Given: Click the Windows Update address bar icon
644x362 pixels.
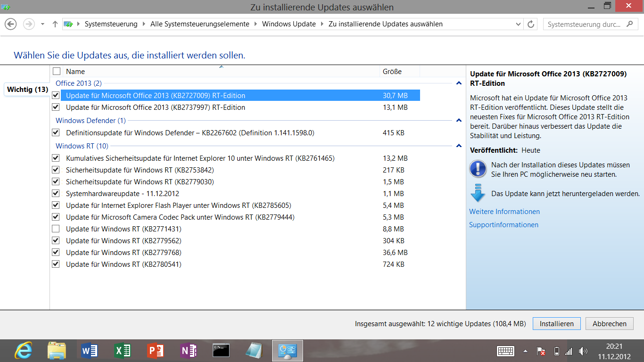Looking at the screenshot, I should pyautogui.click(x=68, y=24).
